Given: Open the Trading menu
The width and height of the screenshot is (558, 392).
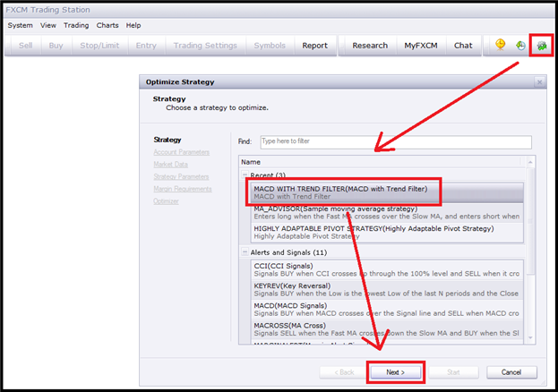Looking at the screenshot, I should click(x=76, y=25).
